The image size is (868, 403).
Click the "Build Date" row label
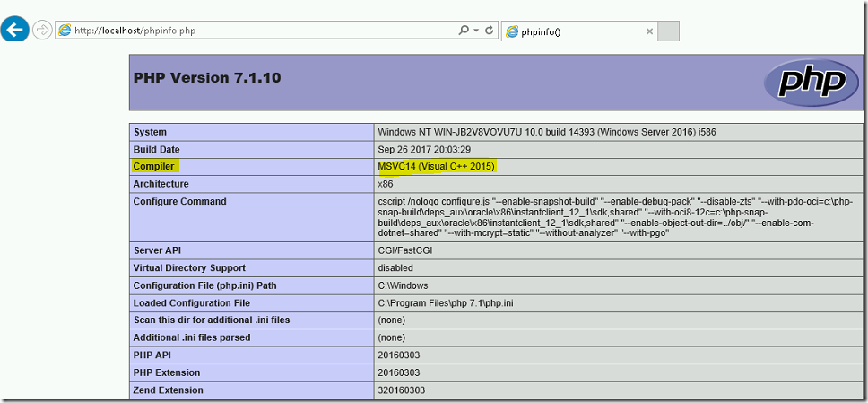157,150
